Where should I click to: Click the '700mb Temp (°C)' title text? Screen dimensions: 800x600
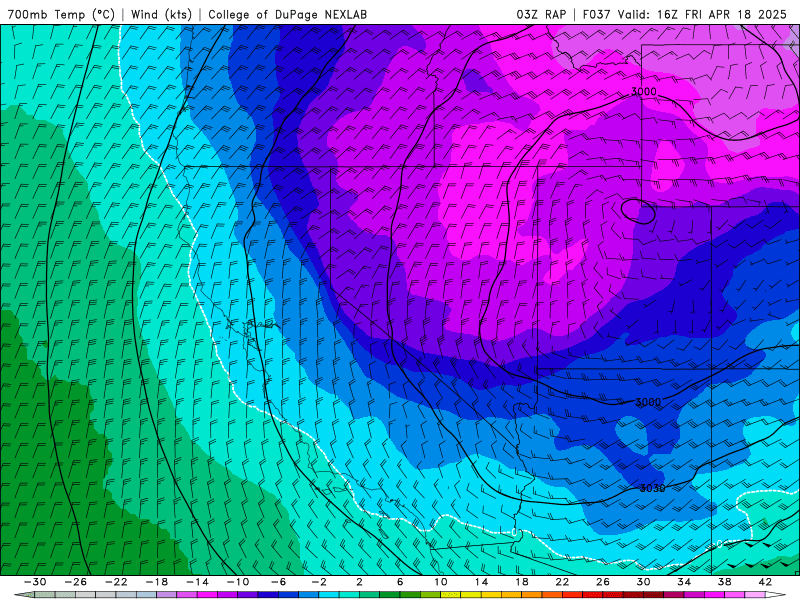61,14
